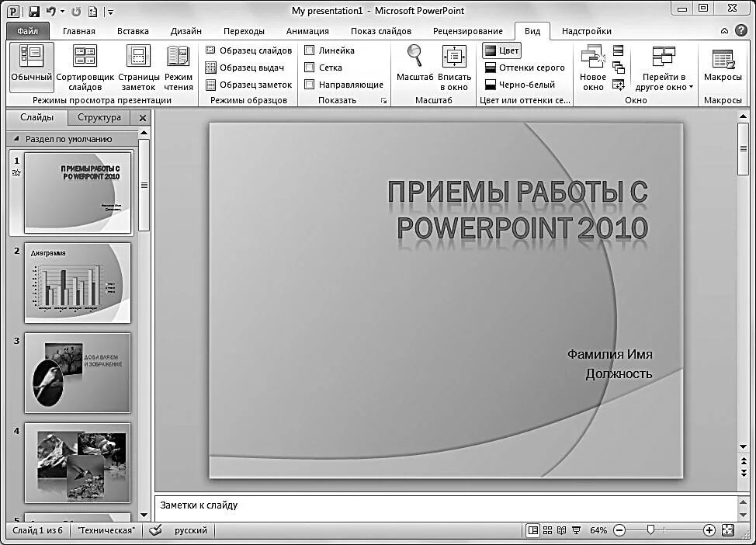
Task: Open the Надстройки ribbon tab
Action: (586, 31)
